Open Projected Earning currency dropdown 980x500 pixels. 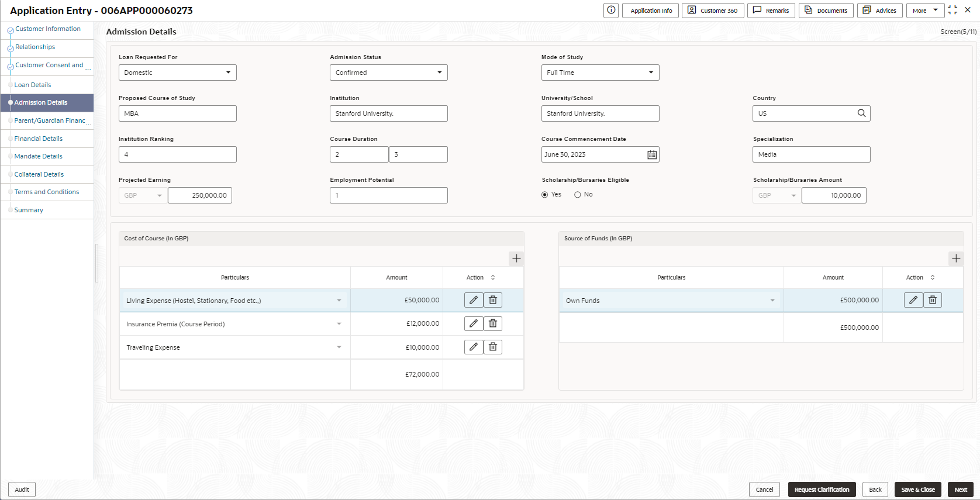[x=143, y=195]
